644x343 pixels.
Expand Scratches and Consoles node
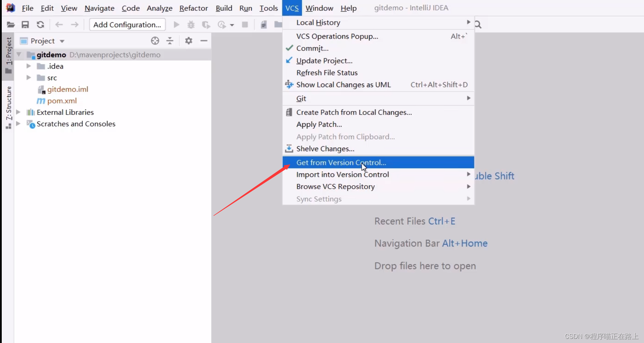tap(18, 124)
